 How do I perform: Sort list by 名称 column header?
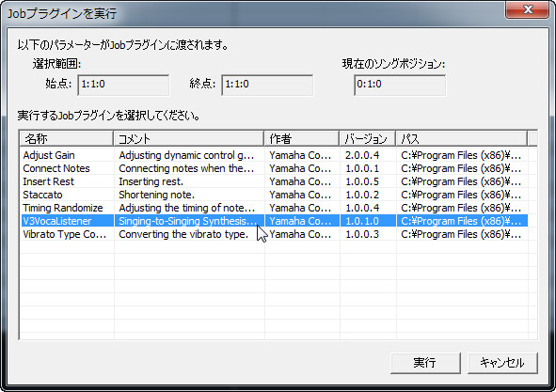(x=67, y=138)
